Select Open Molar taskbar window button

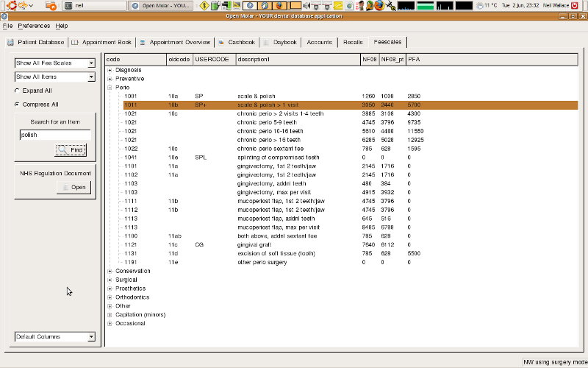tap(161, 5)
